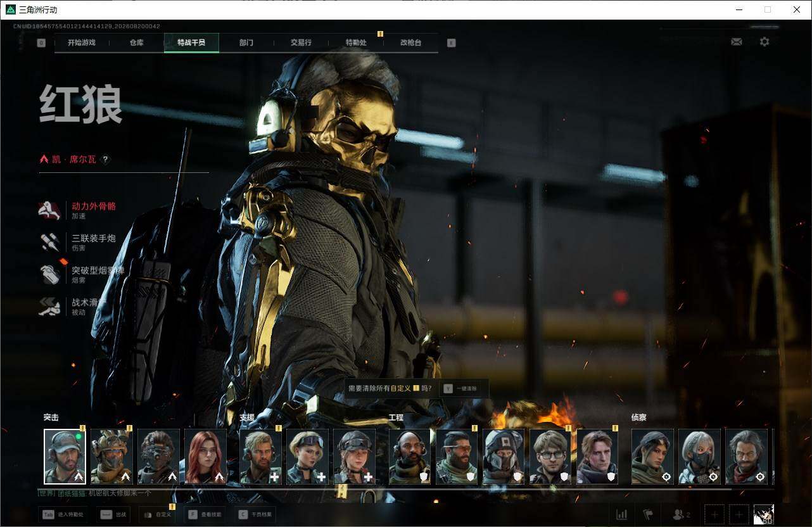Click the E key next-tab icon
The height and width of the screenshot is (527, 812).
point(451,43)
